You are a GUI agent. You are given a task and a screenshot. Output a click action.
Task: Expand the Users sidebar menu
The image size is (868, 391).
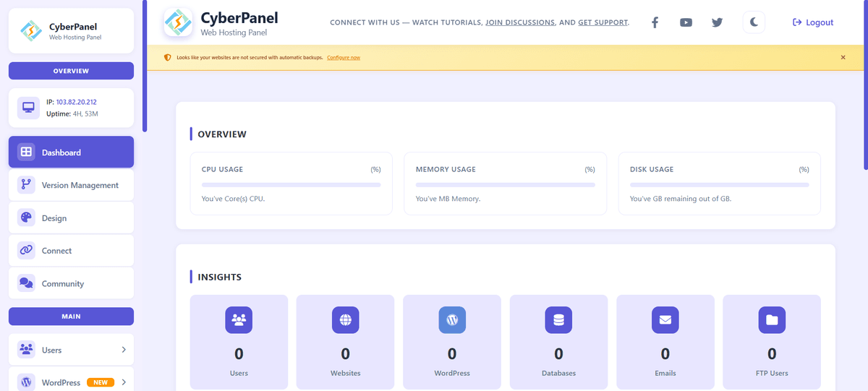tap(71, 350)
